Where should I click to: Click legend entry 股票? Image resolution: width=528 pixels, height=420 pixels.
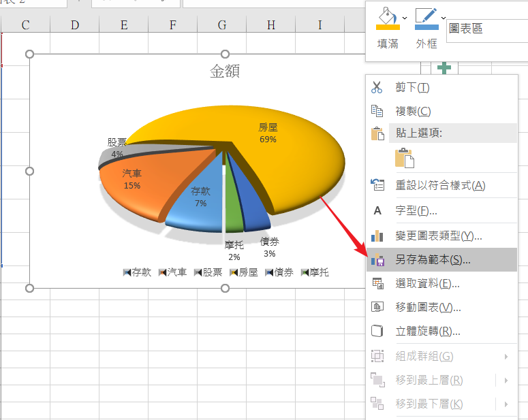click(x=208, y=272)
